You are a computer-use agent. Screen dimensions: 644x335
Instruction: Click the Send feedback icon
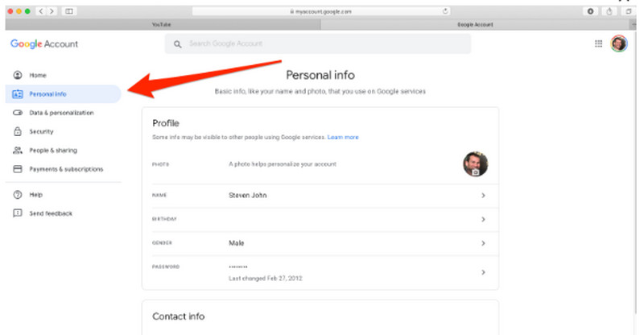point(18,213)
